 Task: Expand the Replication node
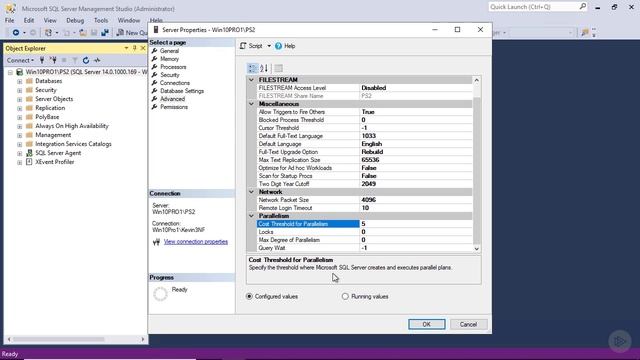19,108
